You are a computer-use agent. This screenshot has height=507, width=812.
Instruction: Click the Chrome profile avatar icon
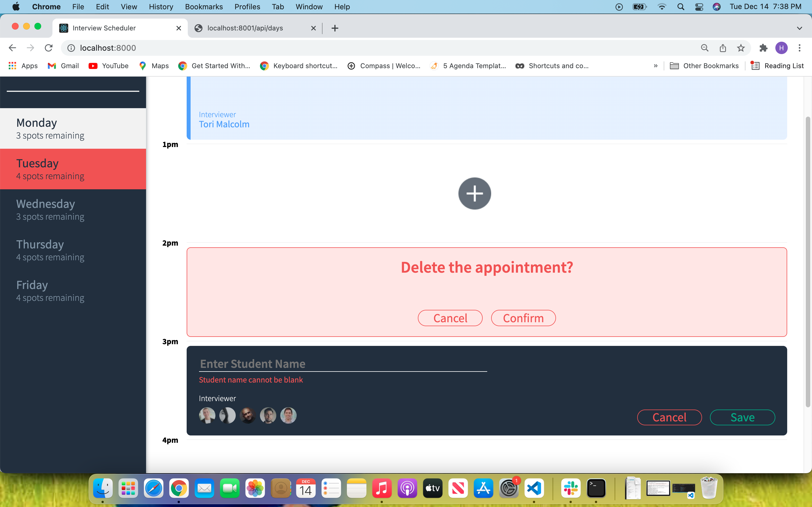[781, 48]
